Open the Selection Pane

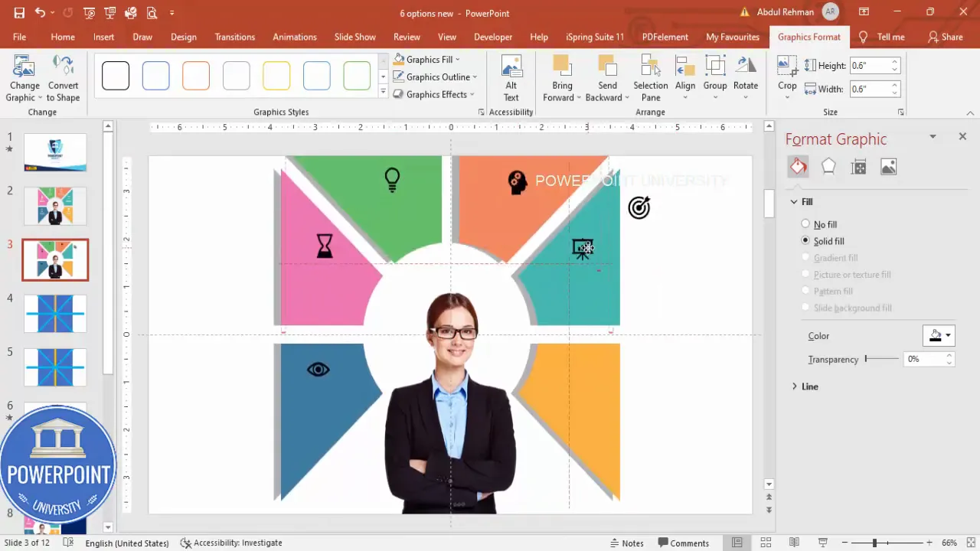[x=651, y=78]
